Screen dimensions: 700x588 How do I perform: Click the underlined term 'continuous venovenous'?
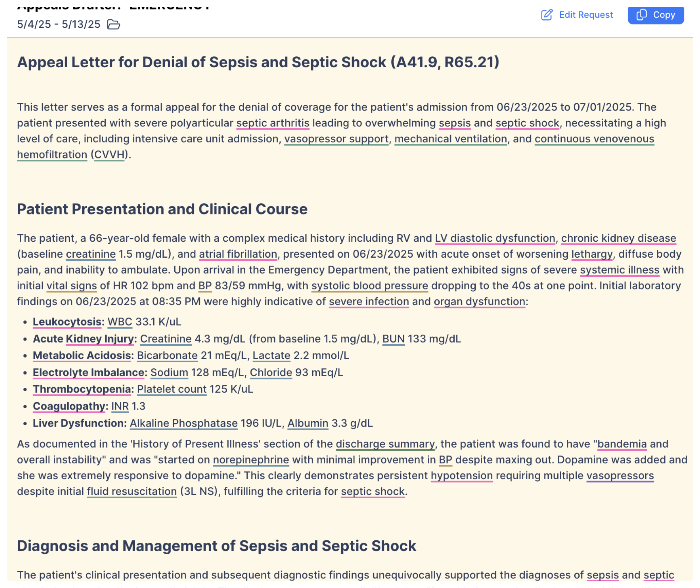[x=594, y=139]
